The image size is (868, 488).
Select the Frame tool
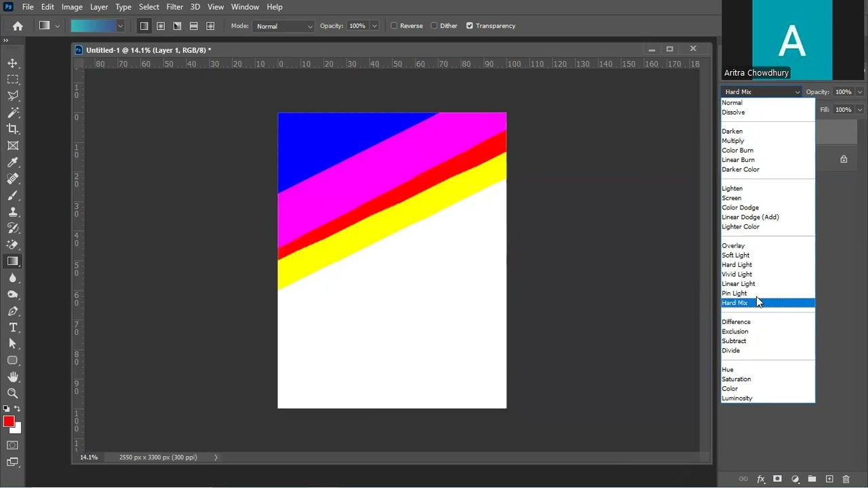coord(13,146)
